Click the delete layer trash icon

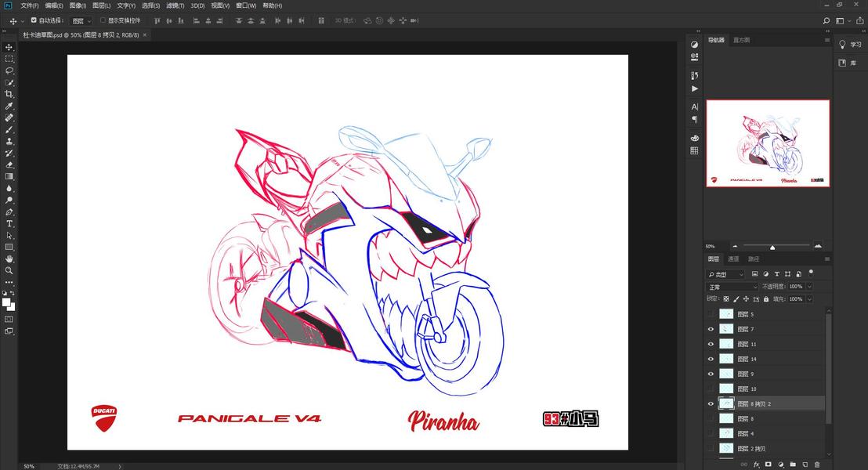point(817,465)
